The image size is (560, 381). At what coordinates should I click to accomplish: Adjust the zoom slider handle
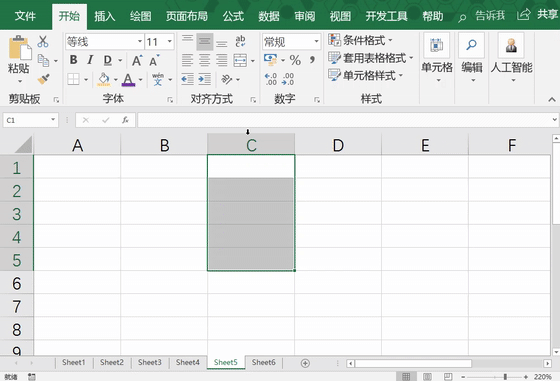[x=505, y=377]
